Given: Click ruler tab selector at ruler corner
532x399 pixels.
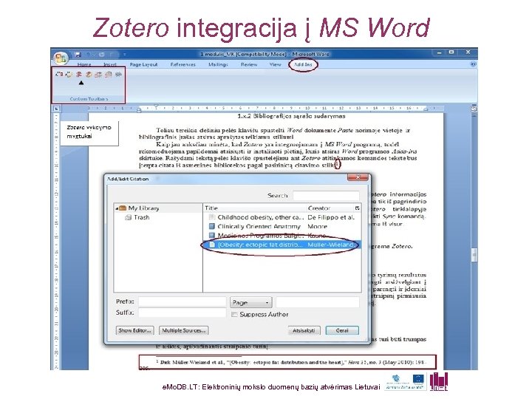Looking at the screenshot, I should [56, 109].
